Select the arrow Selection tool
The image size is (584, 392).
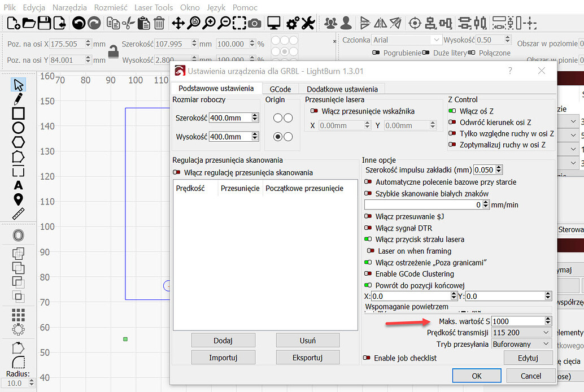(x=18, y=84)
